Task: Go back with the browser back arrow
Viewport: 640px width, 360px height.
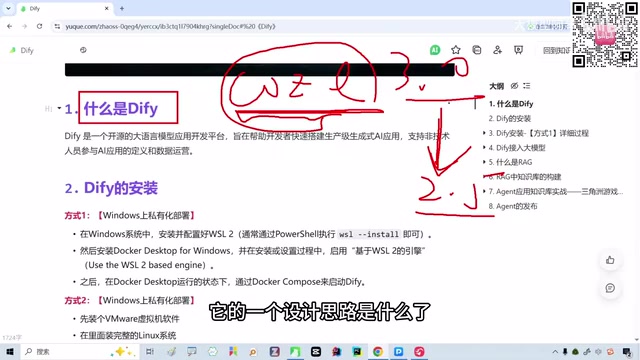Action: tap(9, 26)
